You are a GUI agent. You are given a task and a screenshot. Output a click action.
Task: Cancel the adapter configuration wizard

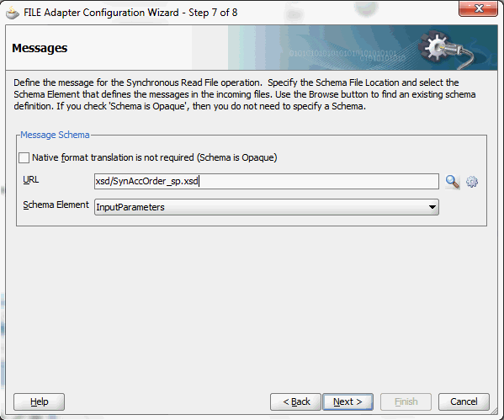(464, 401)
